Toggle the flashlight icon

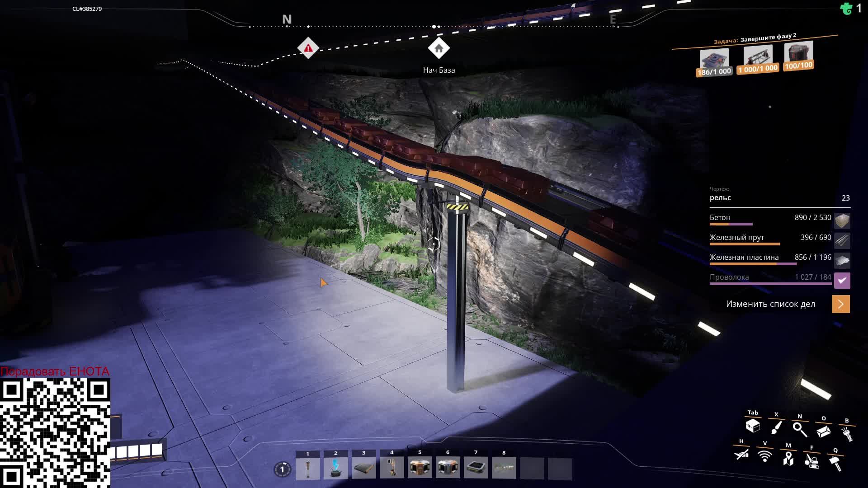(x=847, y=434)
